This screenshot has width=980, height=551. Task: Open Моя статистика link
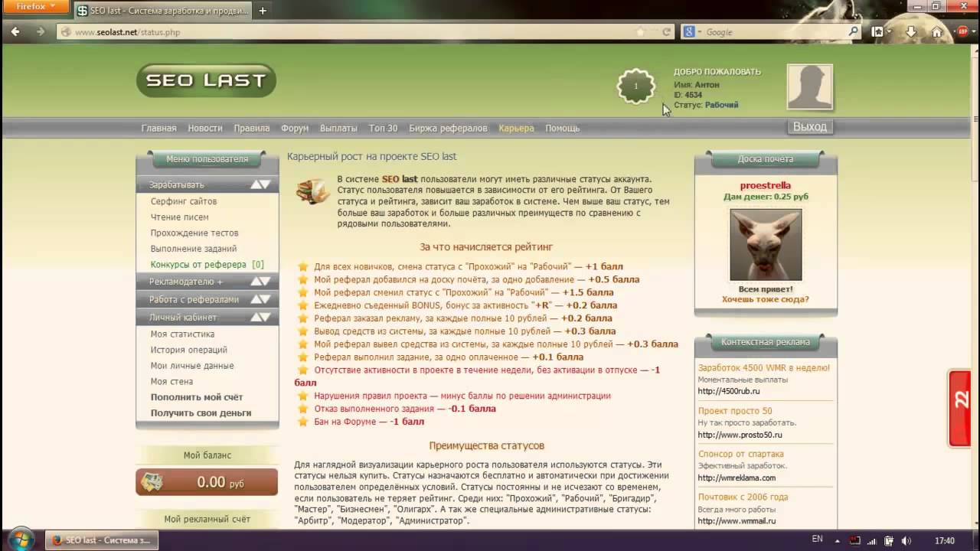[x=182, y=334]
